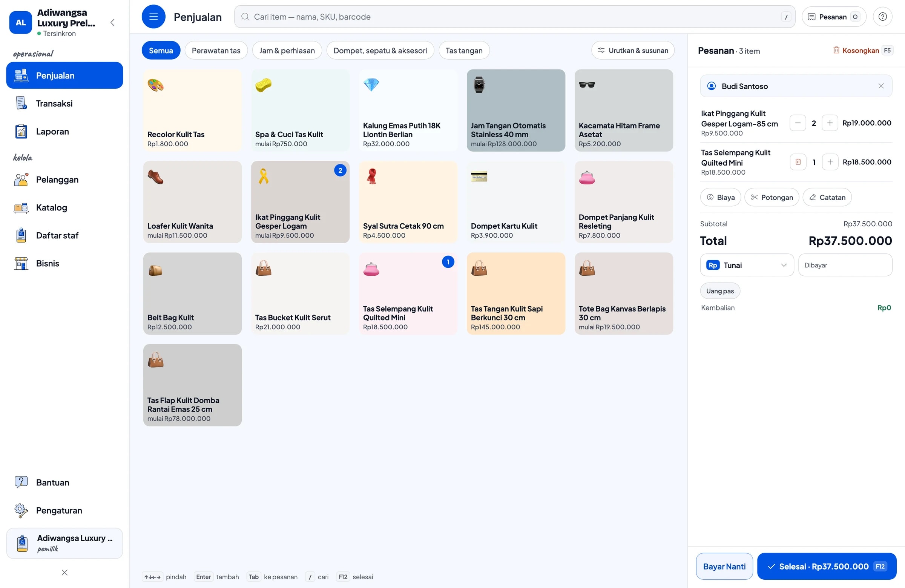Focus the Cari item search field
This screenshot has height=588, width=905.
[x=514, y=17]
